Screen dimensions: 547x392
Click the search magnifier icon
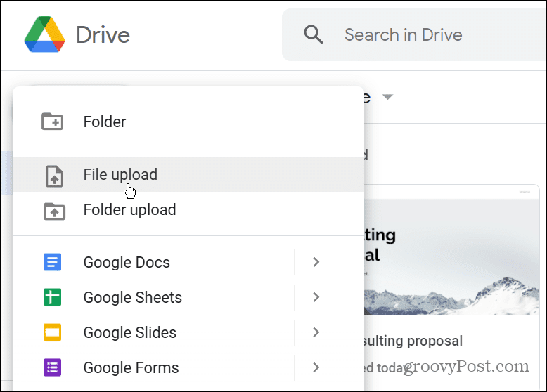click(313, 34)
